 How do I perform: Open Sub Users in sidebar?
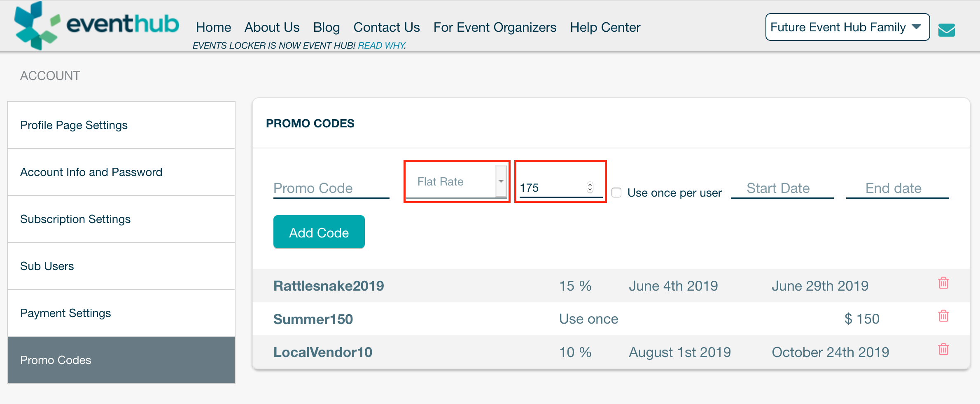point(47,266)
